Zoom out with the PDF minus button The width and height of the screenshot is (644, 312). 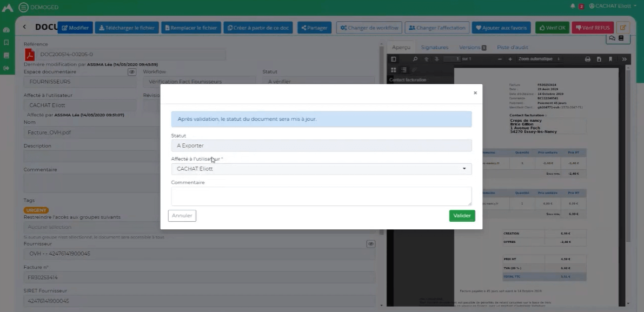(x=500, y=59)
